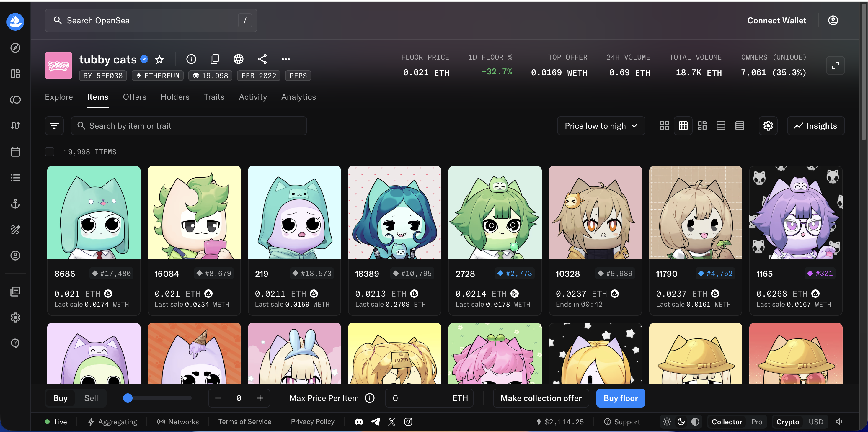868x432 pixels.
Task: Open the Privacy Policy link
Action: [x=312, y=422]
